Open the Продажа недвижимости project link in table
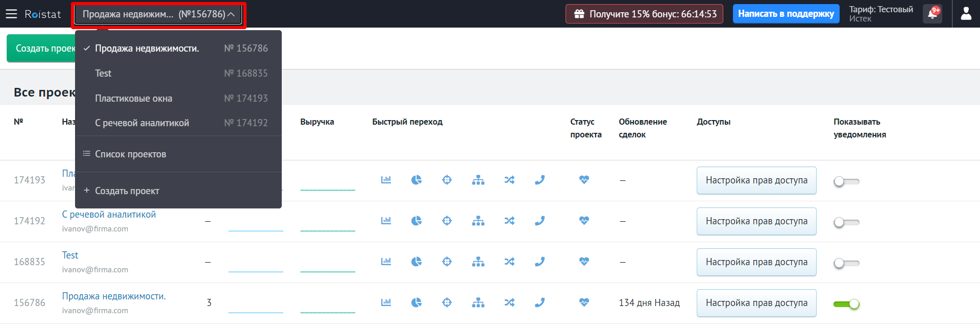This screenshot has width=980, height=328. click(114, 296)
